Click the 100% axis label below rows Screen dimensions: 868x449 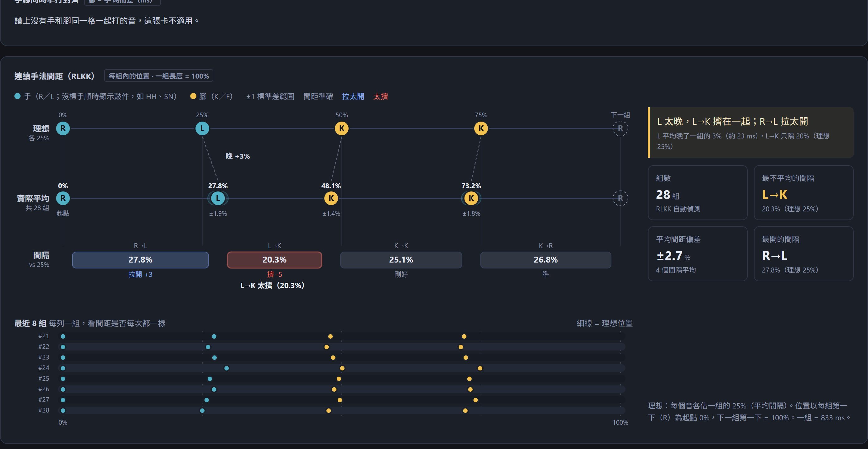(620, 422)
